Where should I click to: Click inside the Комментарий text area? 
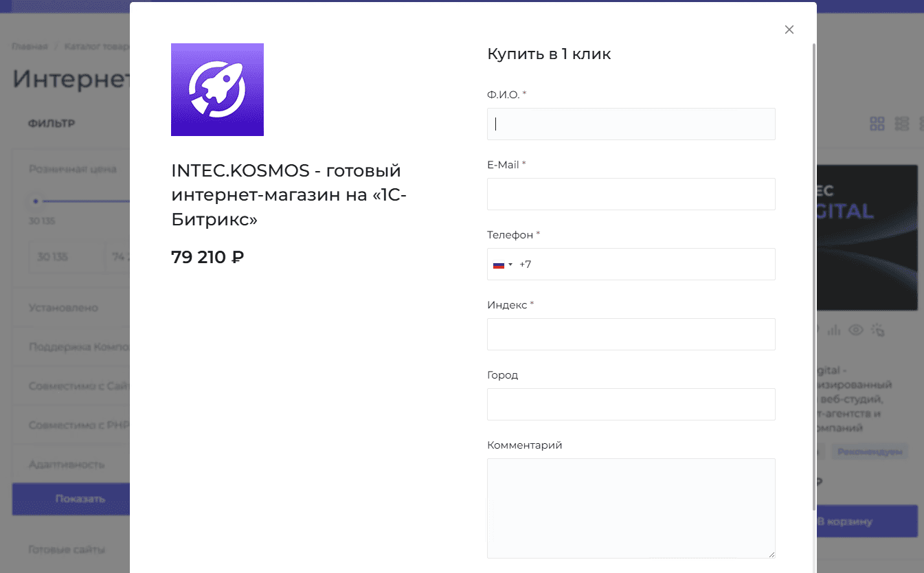coord(631,508)
